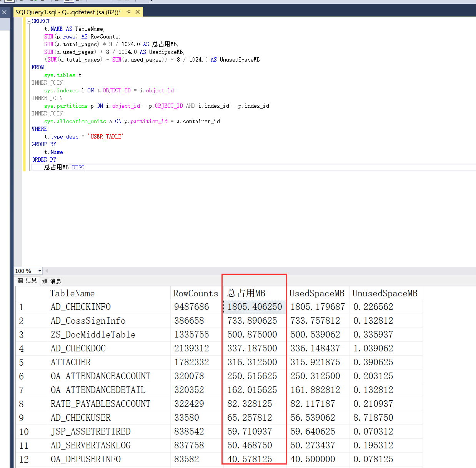The height and width of the screenshot is (468, 476).
Task: Click the 733.890625 total MB cell
Action: pos(255,321)
